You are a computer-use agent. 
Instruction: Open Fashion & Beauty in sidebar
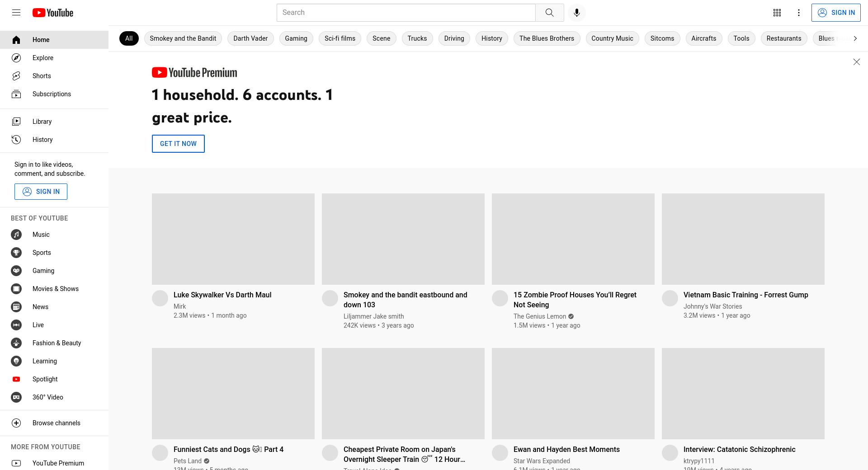coord(54,343)
